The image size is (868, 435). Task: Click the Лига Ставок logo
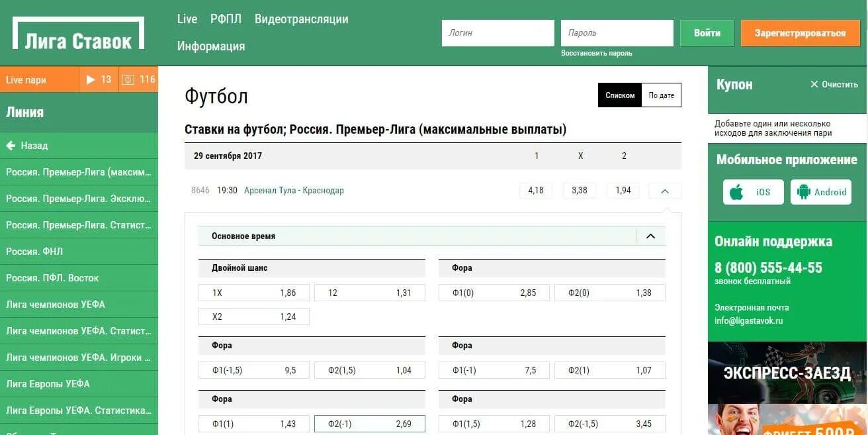(x=78, y=33)
